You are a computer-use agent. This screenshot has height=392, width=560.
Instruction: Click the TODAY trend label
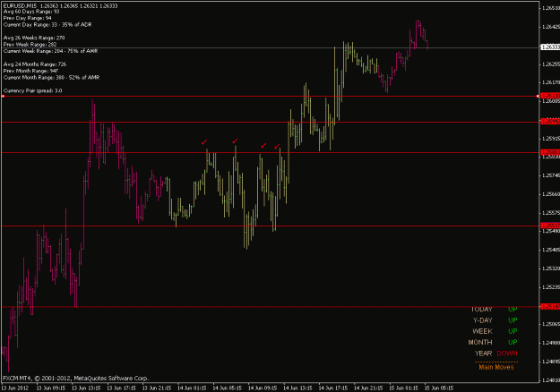coord(481,310)
